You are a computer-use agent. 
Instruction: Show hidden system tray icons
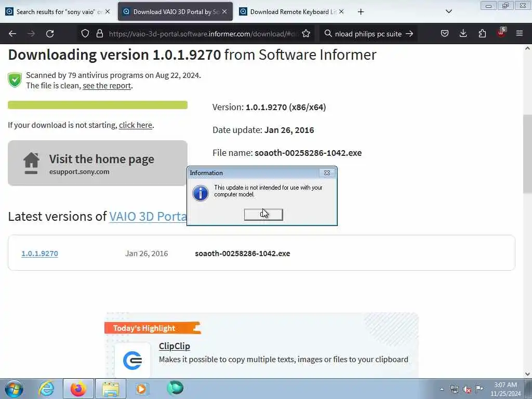(442, 389)
